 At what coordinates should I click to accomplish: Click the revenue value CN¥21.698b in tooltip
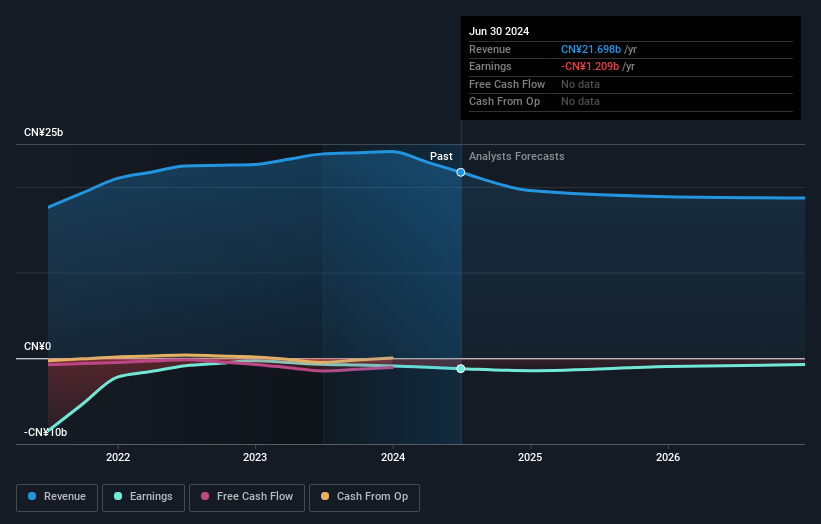591,49
